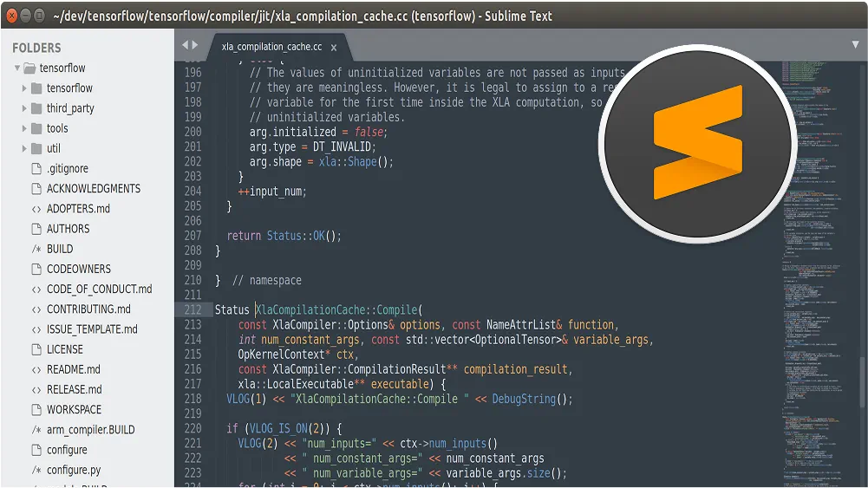The width and height of the screenshot is (868, 488).
Task: Open the AUTHORS file
Action: click(x=69, y=229)
